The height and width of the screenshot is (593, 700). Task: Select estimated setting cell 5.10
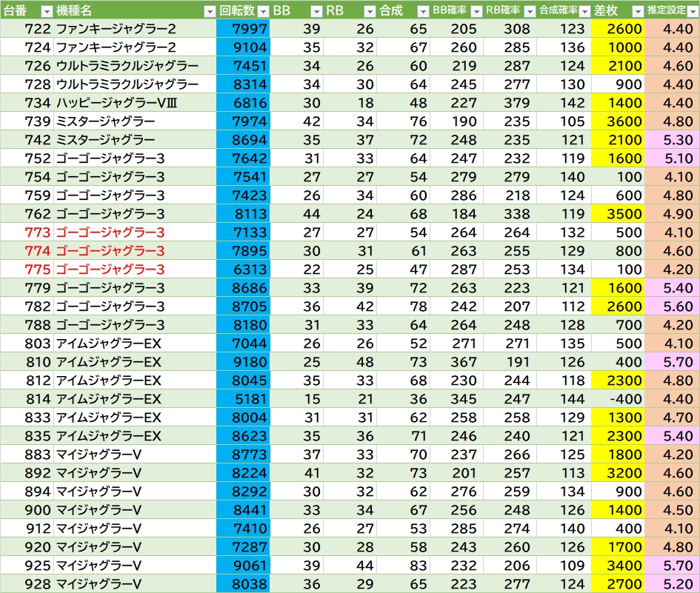click(672, 158)
